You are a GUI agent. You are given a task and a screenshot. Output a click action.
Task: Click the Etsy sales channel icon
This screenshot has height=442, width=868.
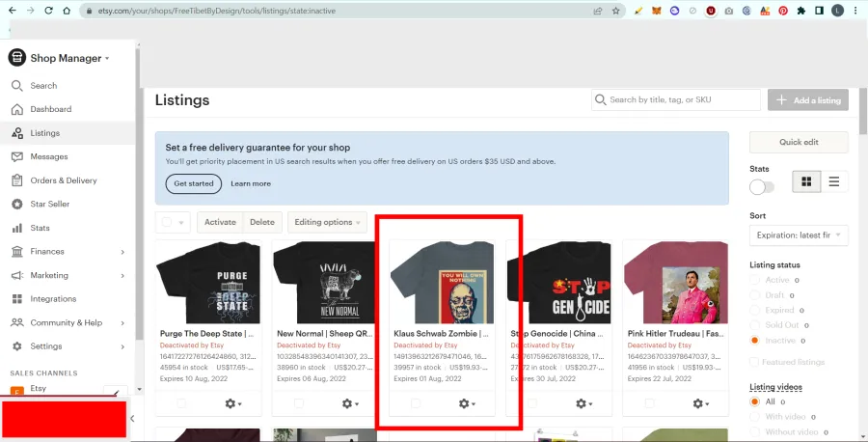click(x=17, y=392)
